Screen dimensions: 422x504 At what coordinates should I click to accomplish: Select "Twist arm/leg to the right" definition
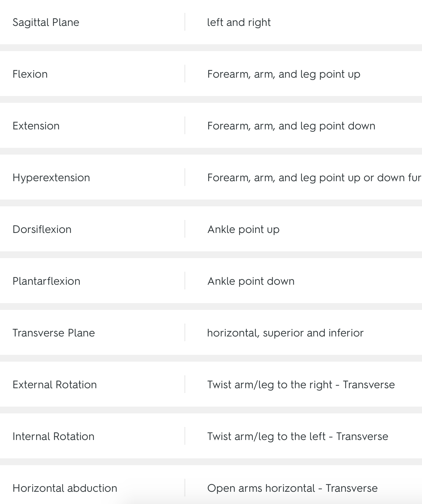[x=301, y=385]
